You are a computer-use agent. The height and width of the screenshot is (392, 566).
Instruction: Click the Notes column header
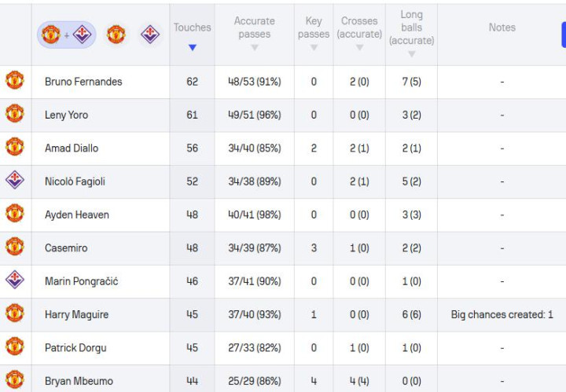[x=502, y=27]
